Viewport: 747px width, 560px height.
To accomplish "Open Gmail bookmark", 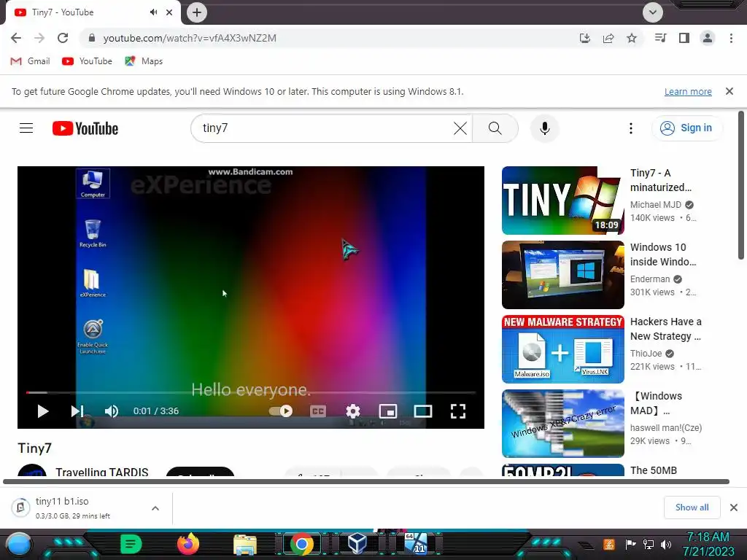I will click(x=30, y=61).
